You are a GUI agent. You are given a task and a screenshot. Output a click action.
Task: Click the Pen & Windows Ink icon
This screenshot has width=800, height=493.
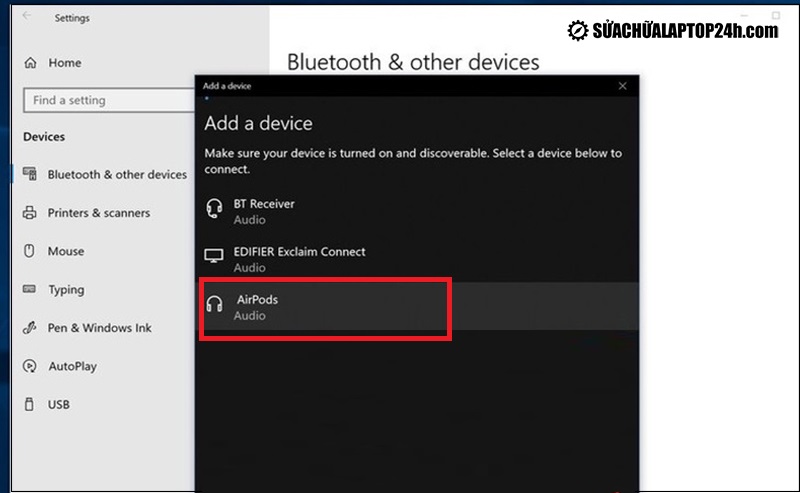[x=29, y=328]
